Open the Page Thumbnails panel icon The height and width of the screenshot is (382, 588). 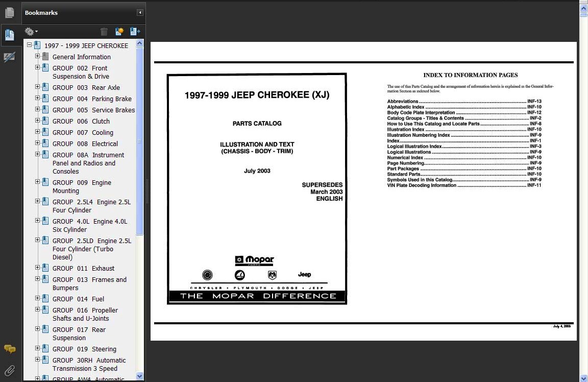pyautogui.click(x=10, y=13)
